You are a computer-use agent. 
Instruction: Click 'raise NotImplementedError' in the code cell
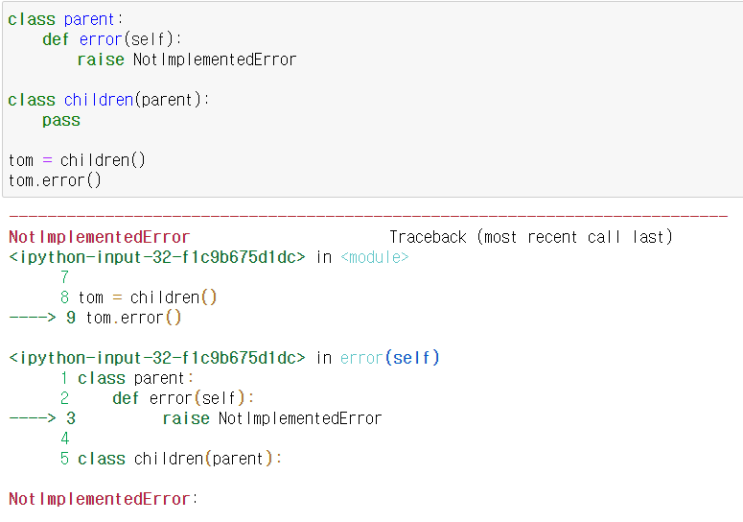tap(187, 60)
